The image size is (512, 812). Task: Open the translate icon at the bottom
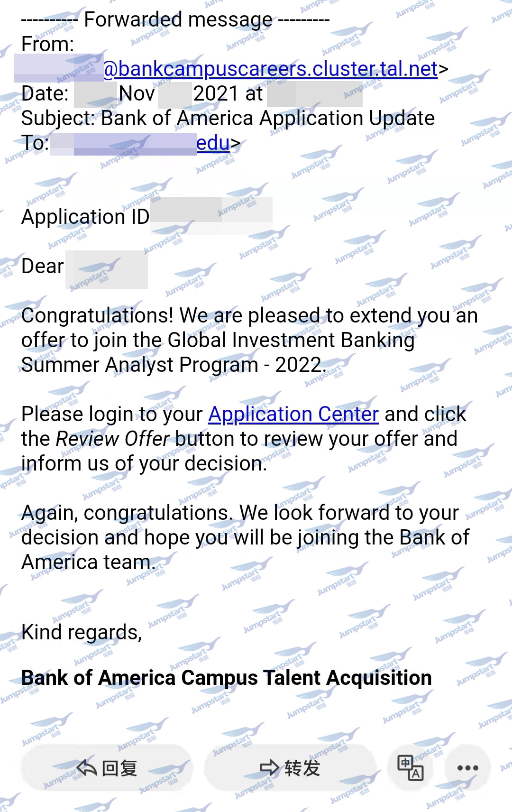[x=410, y=767]
